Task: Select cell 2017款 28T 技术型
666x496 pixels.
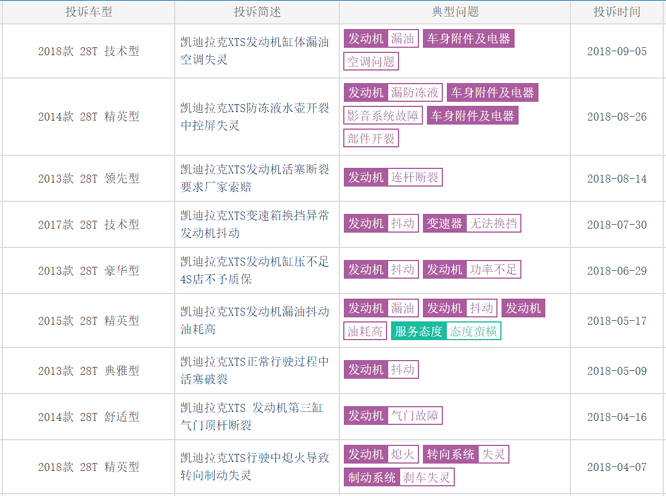Action: click(89, 224)
